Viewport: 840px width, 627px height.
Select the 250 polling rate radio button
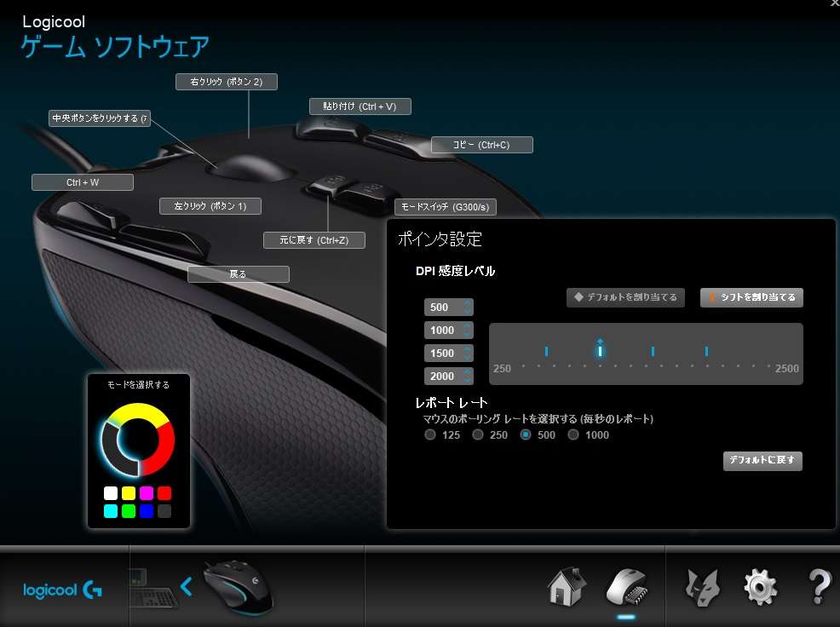[478, 434]
